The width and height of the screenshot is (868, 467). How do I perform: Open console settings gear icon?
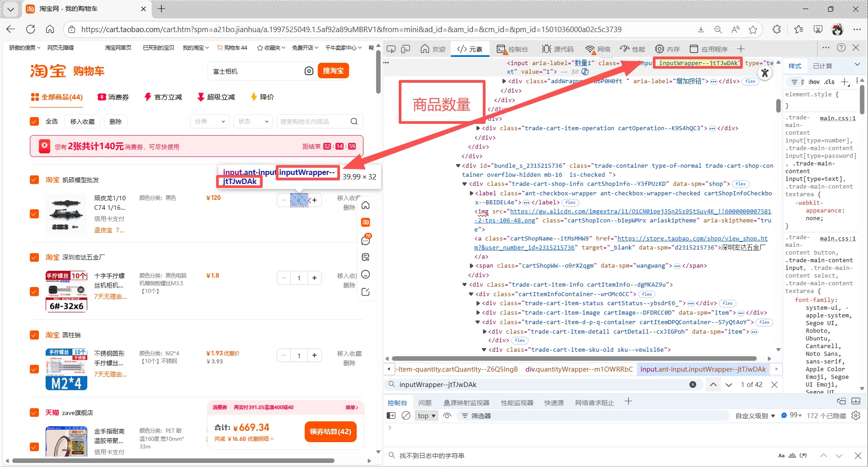pos(856,415)
